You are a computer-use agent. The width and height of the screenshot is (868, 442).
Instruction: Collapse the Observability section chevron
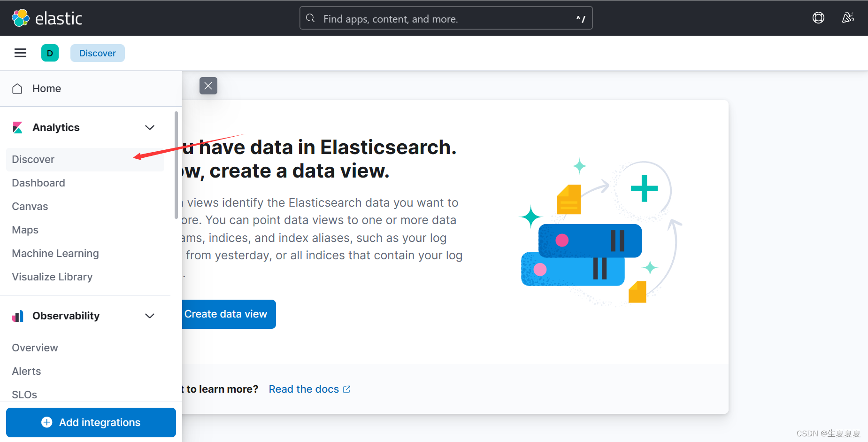(x=150, y=316)
